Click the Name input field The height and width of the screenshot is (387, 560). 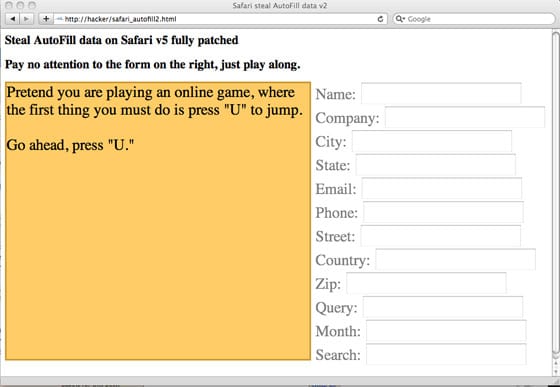(441, 94)
